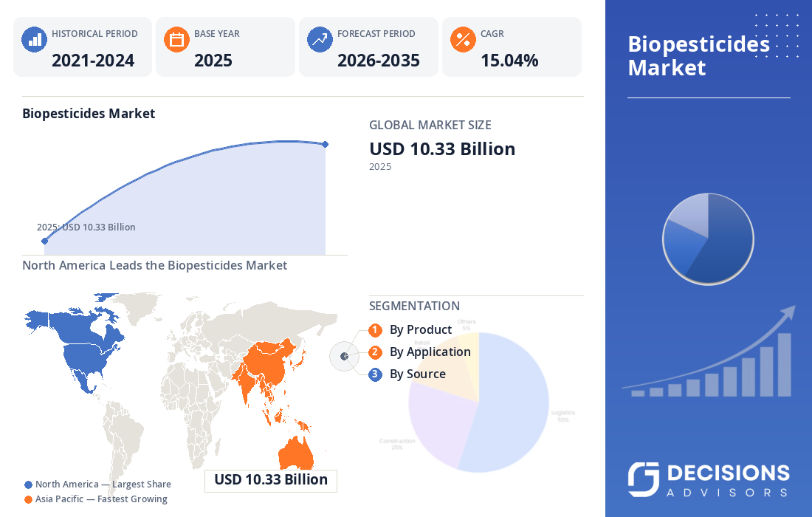
Task: Click the USD 10.33 Billion market size heading
Action: 442,149
